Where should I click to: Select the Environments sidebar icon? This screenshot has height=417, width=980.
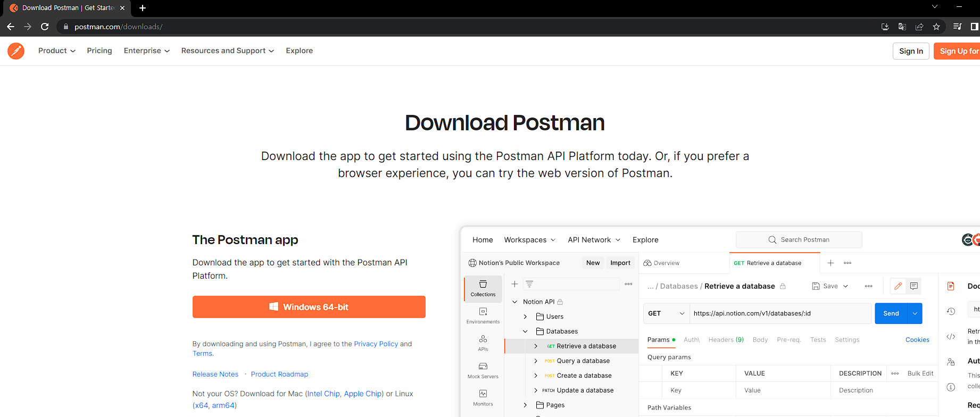tap(483, 316)
